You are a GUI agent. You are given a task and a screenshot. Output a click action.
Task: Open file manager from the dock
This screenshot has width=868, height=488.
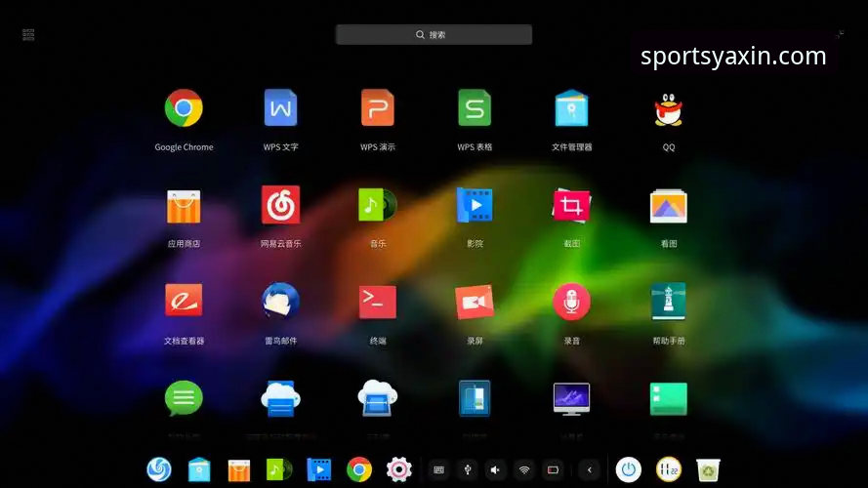point(199,469)
